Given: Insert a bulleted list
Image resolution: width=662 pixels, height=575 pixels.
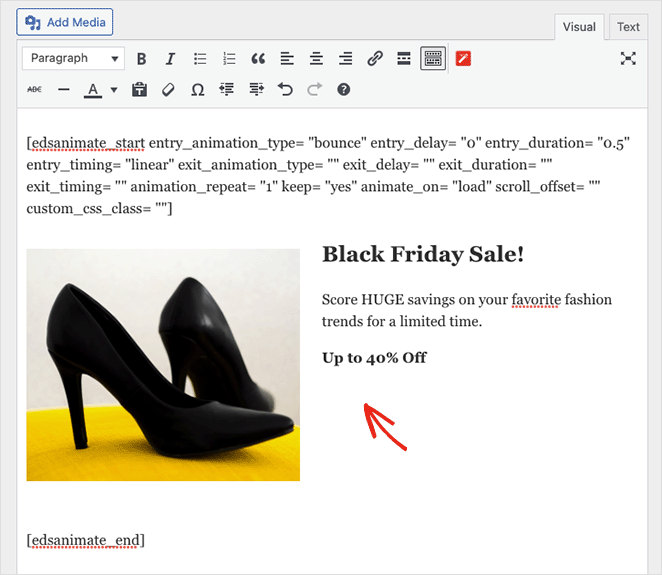Looking at the screenshot, I should (200, 59).
